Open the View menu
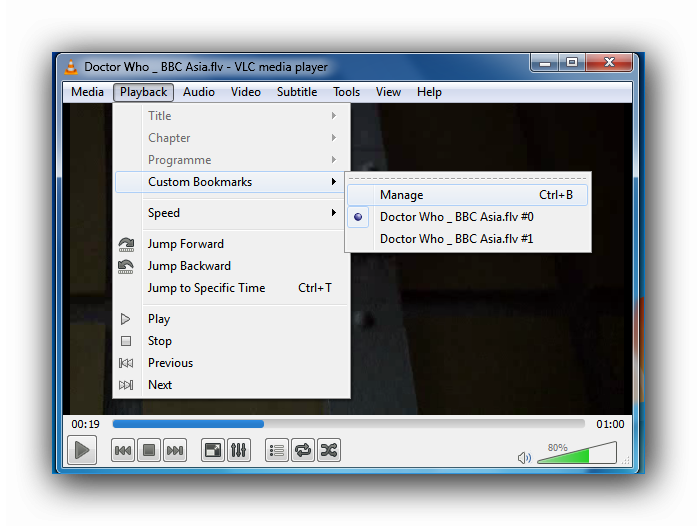 (388, 92)
